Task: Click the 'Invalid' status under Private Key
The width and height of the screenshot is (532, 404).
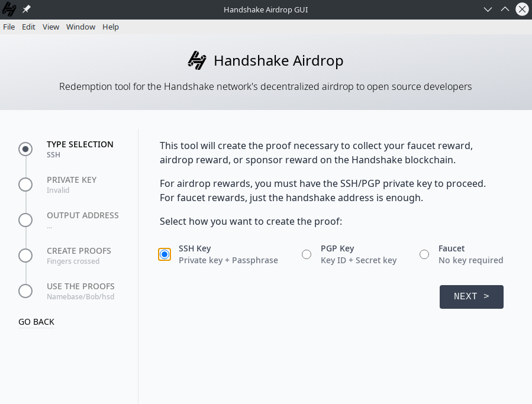Action: click(x=58, y=190)
